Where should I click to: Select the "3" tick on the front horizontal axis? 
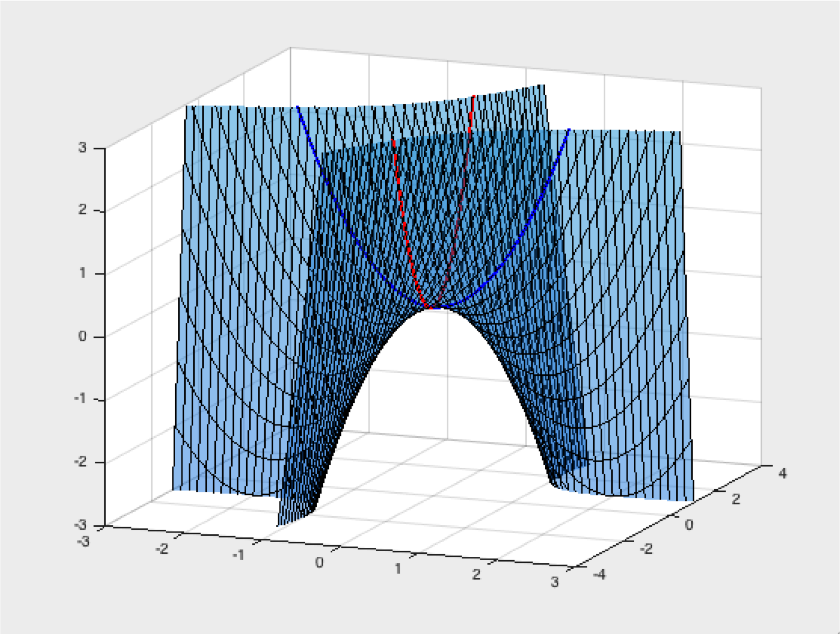click(x=555, y=582)
